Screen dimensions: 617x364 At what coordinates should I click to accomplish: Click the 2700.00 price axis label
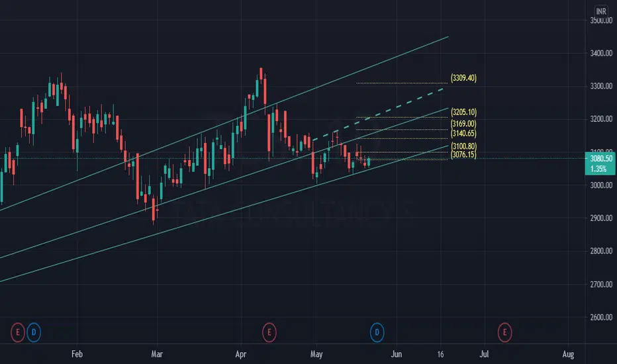tap(601, 284)
